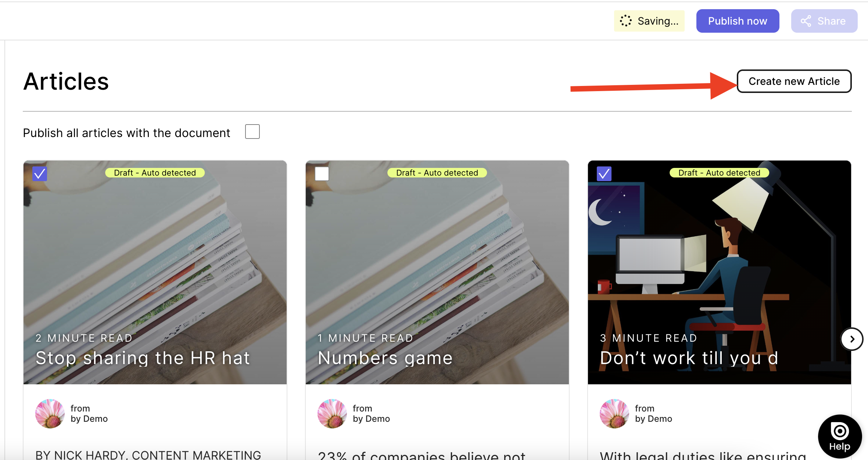Uncheck the Stop sharing the HR hat article
868x460 pixels.
coord(40,173)
